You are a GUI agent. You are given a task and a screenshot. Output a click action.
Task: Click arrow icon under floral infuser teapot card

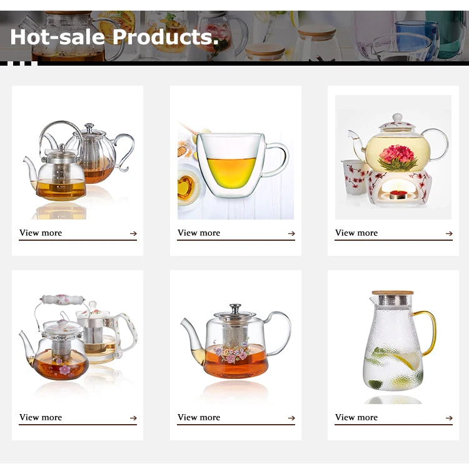point(291,418)
